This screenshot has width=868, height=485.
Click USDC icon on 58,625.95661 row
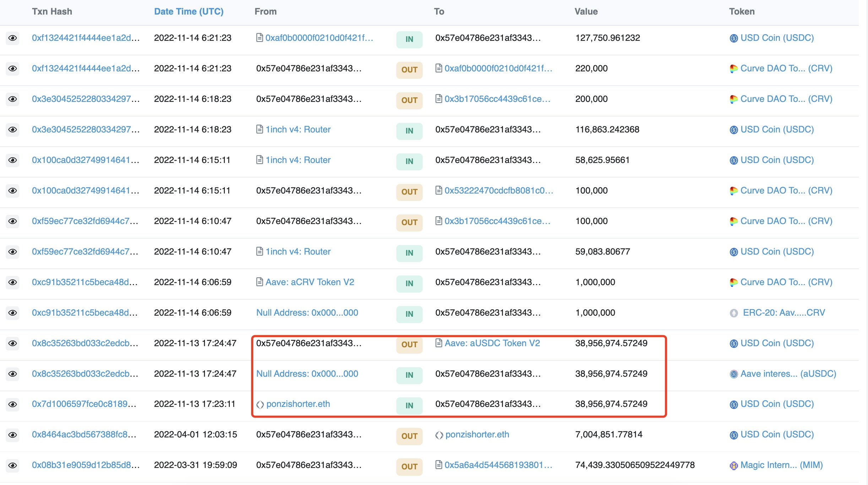click(734, 160)
